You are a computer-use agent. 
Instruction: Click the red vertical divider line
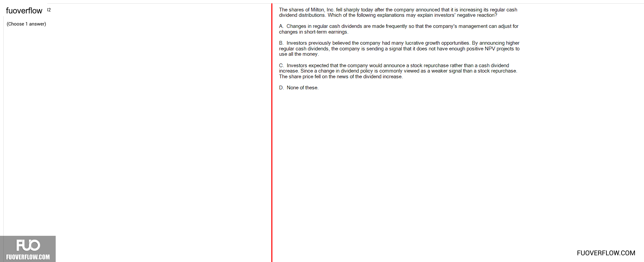point(272,133)
